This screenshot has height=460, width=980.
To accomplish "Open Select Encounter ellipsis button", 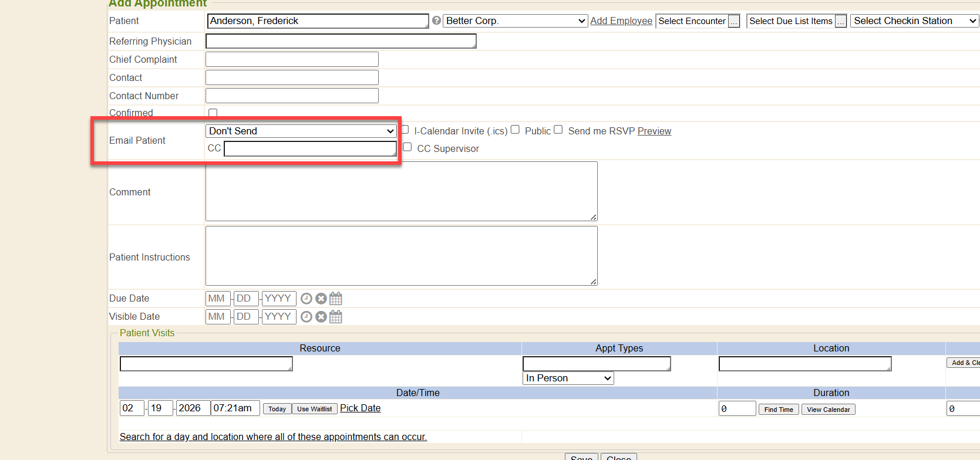I will 734,22.
